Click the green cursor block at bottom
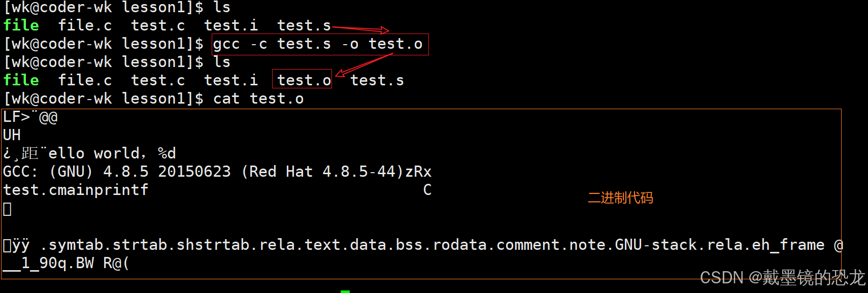The height and width of the screenshot is (293, 868). tap(345, 291)
